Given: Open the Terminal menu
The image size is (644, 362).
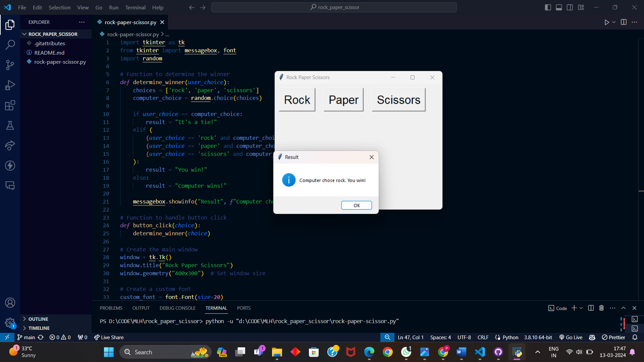Looking at the screenshot, I should pyautogui.click(x=135, y=7).
